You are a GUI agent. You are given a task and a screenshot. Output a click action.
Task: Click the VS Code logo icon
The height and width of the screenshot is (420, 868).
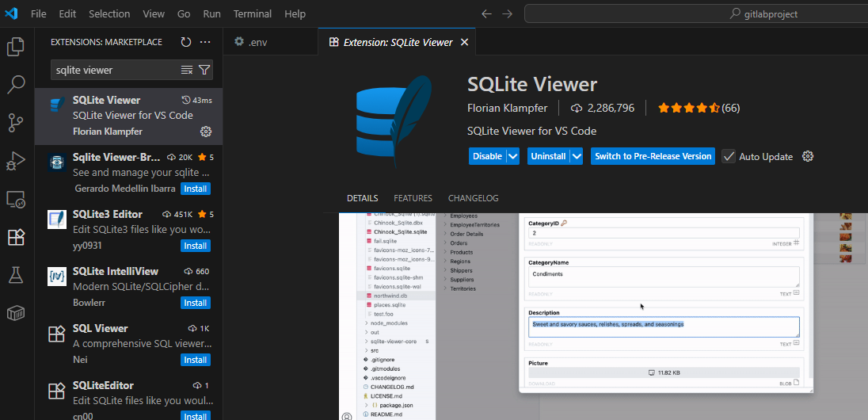[x=12, y=13]
